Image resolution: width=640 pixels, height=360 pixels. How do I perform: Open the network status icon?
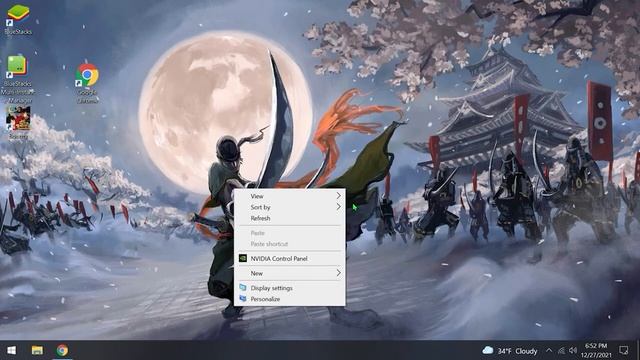[562, 351]
